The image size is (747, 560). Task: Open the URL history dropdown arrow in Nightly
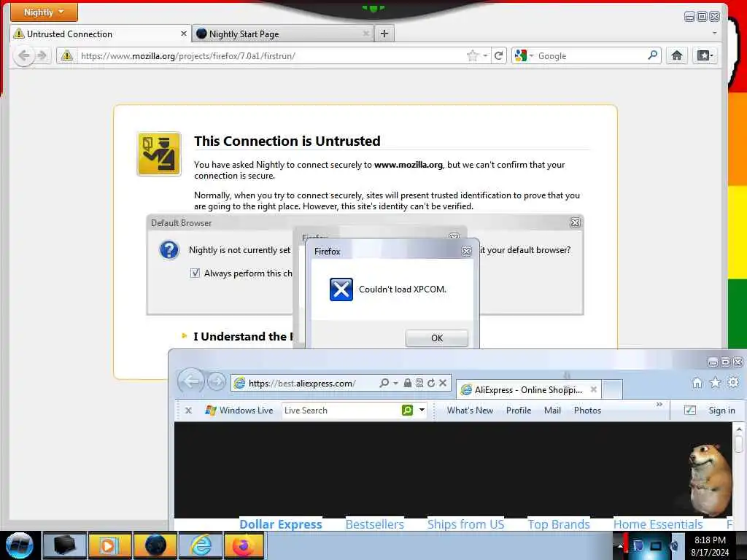coord(485,55)
